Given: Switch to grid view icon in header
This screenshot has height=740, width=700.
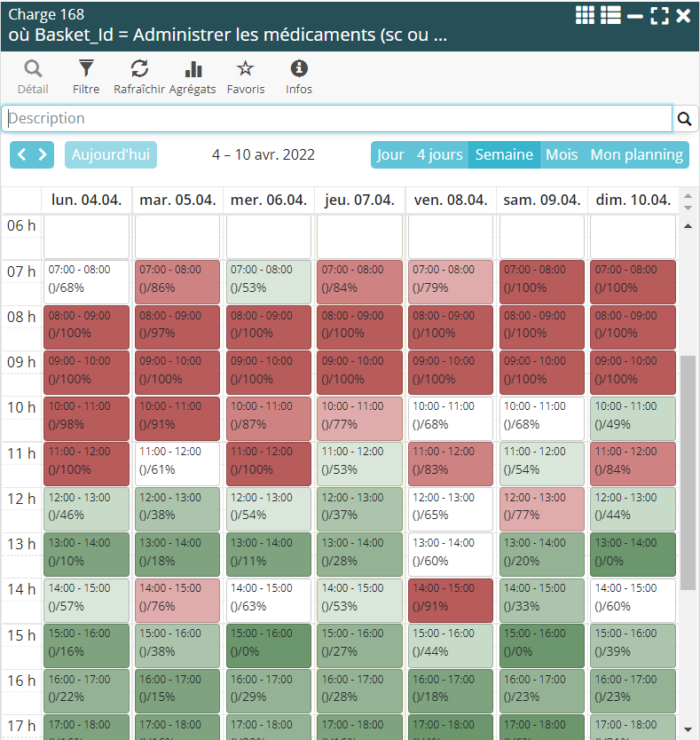Looking at the screenshot, I should tap(585, 15).
